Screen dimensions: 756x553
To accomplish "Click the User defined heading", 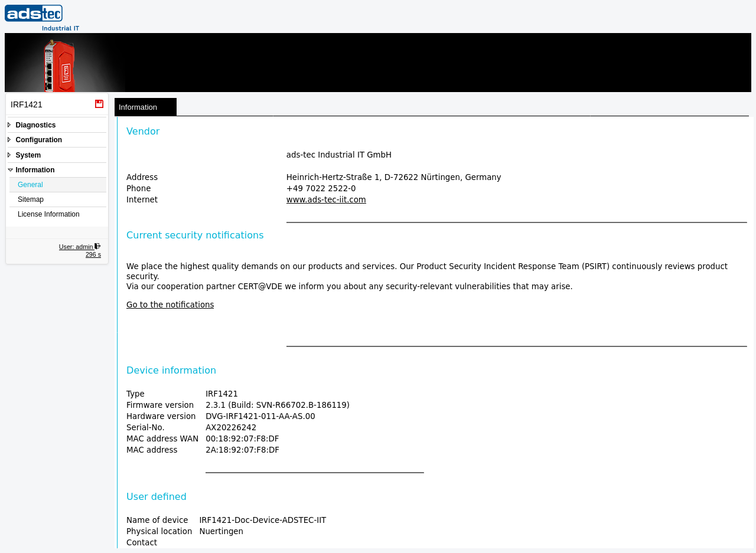I will click(x=157, y=496).
